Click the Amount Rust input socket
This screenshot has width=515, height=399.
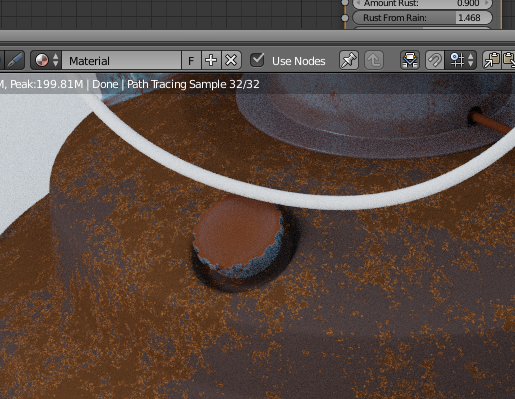click(x=345, y=2)
